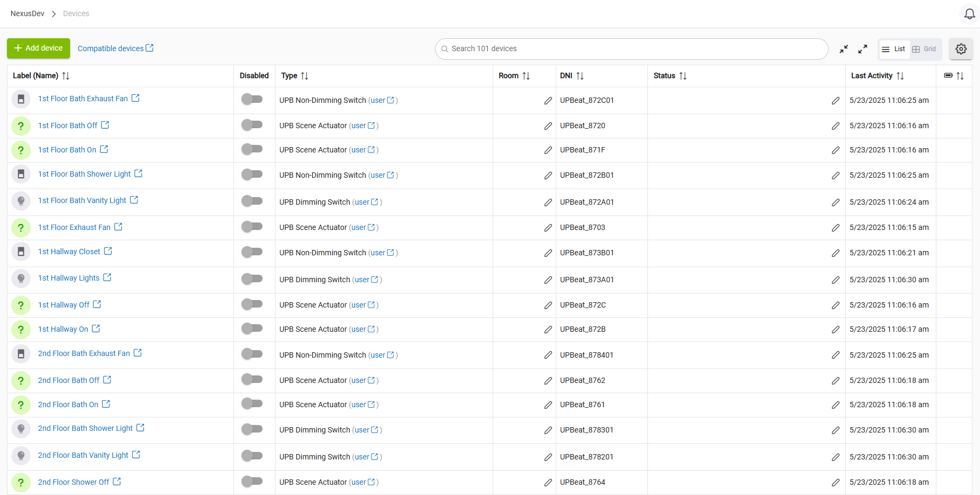Open the Compatible devices link
The width and height of the screenshot is (980, 495).
click(x=115, y=48)
